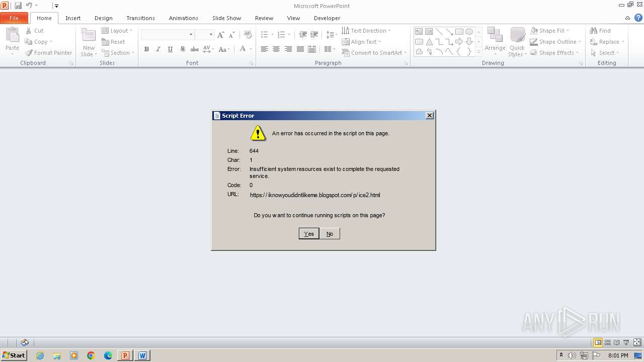Screen dimensions: 644x362
Task: Click the Reset slide button
Action: point(113,42)
